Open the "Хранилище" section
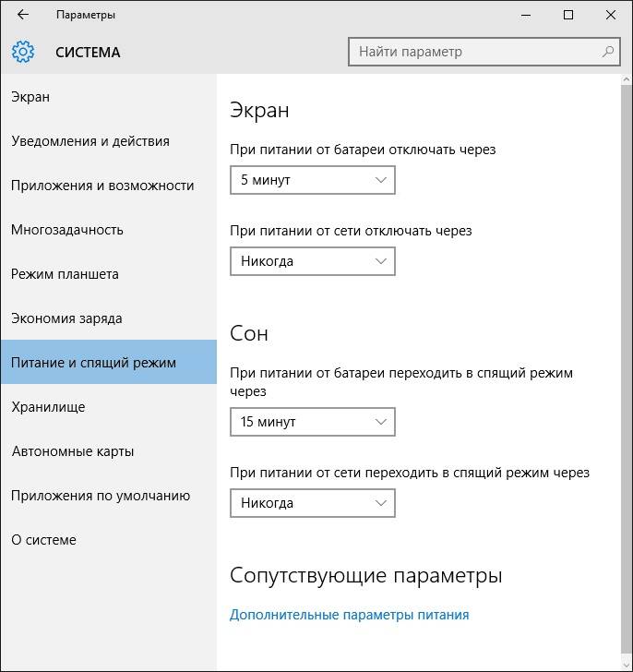This screenshot has width=633, height=672. [x=48, y=407]
